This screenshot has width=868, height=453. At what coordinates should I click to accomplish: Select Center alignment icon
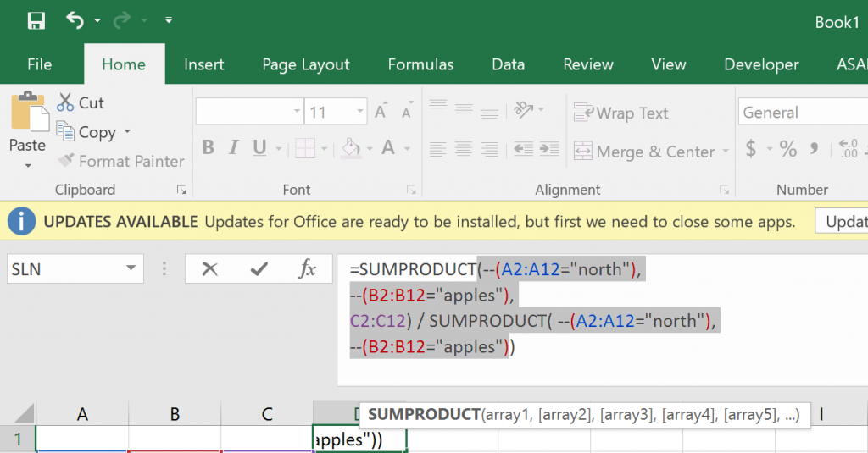[x=464, y=149]
